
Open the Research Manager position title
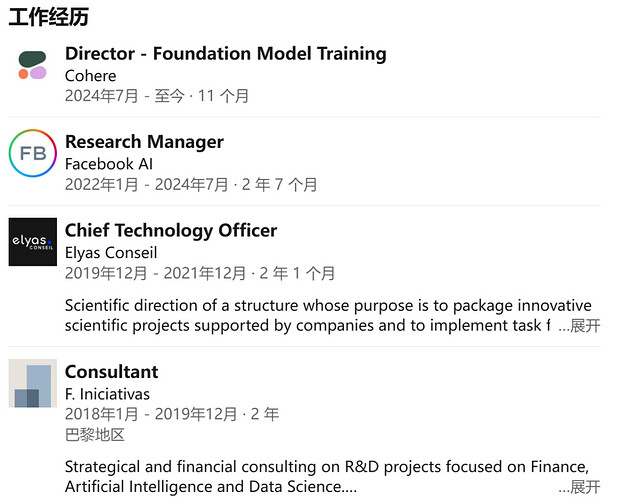(x=144, y=142)
